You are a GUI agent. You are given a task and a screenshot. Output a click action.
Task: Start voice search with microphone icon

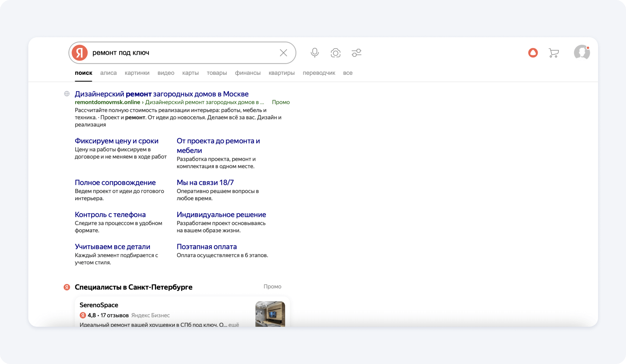click(x=315, y=53)
